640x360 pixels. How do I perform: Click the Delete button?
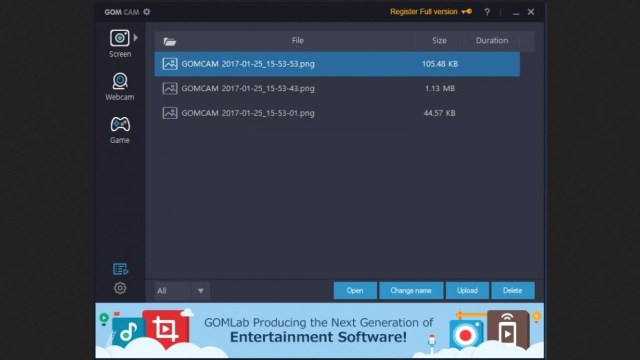[513, 291]
